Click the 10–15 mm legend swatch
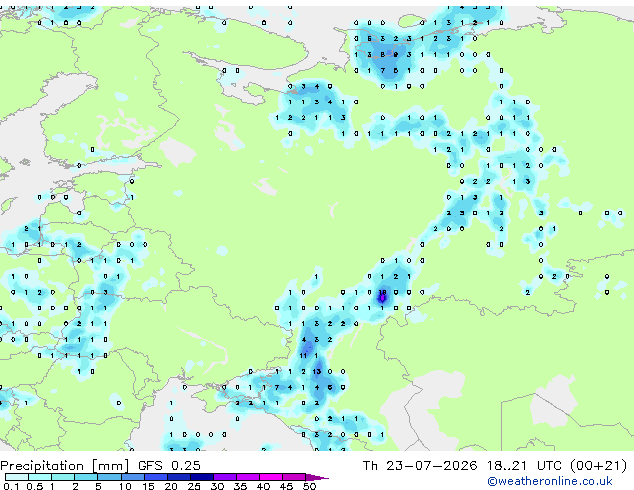634x490 pixels. (132, 477)
